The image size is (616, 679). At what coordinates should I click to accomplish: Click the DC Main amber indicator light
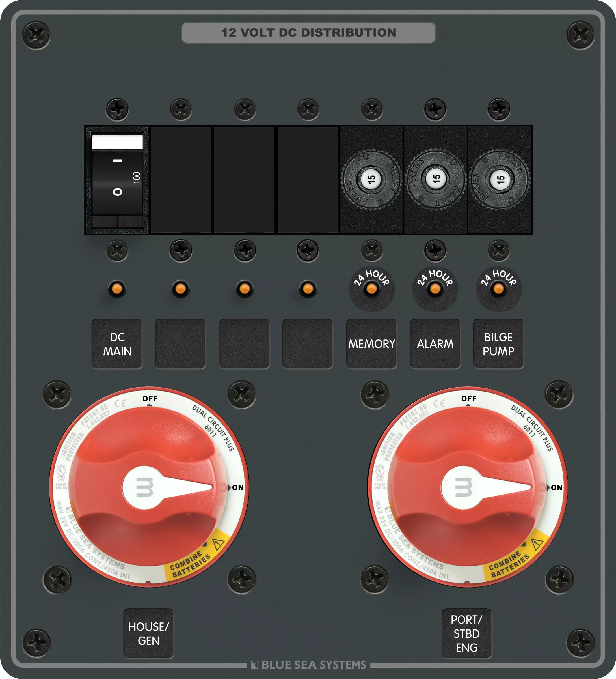pos(117,289)
